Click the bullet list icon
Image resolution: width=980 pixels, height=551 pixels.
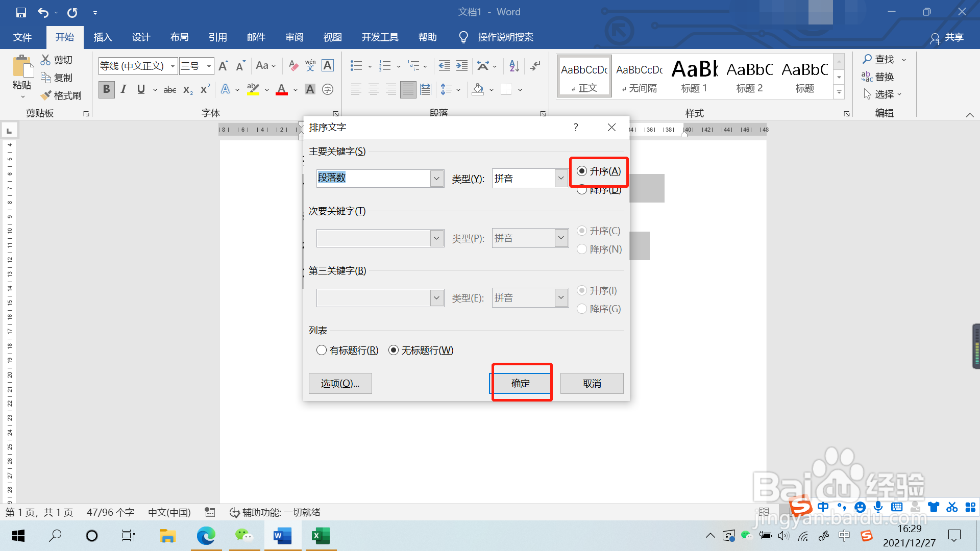coord(356,66)
